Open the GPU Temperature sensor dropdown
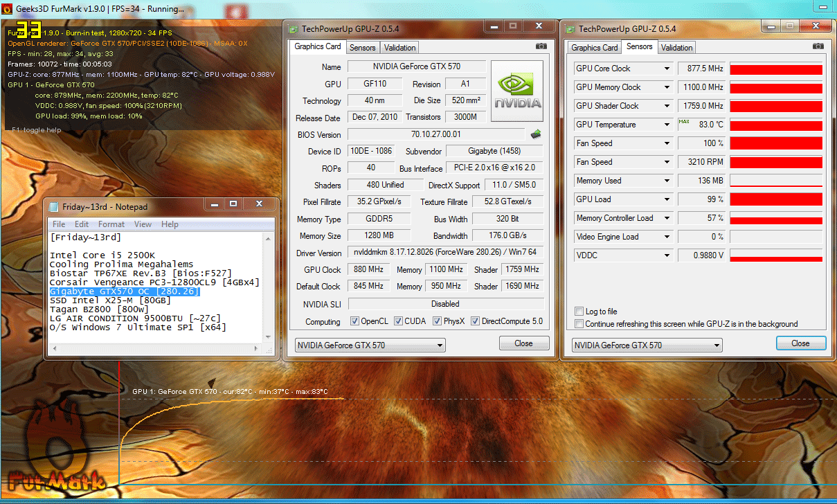The width and height of the screenshot is (837, 504). coord(667,125)
